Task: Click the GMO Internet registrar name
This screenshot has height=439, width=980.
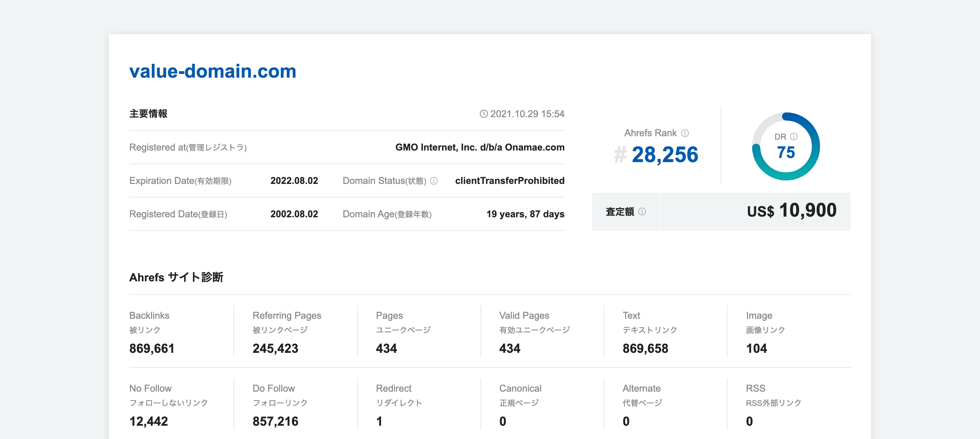Action: point(479,147)
